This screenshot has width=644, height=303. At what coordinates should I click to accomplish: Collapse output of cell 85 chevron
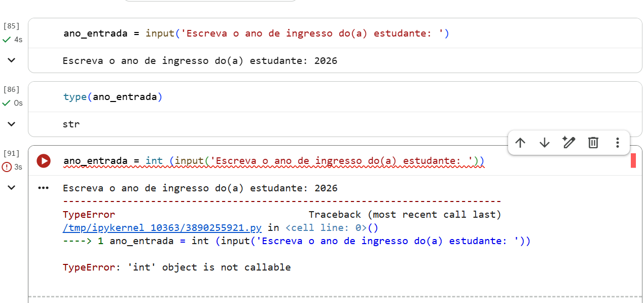(12, 60)
